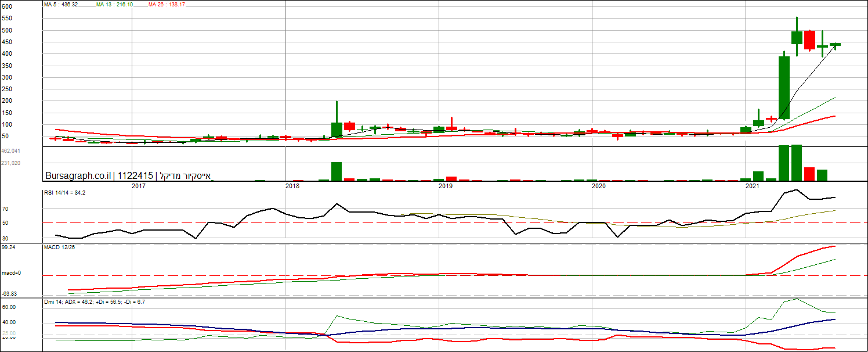Click the red volume bar in 2021
The image size is (868, 352).
pyautogui.click(x=809, y=174)
